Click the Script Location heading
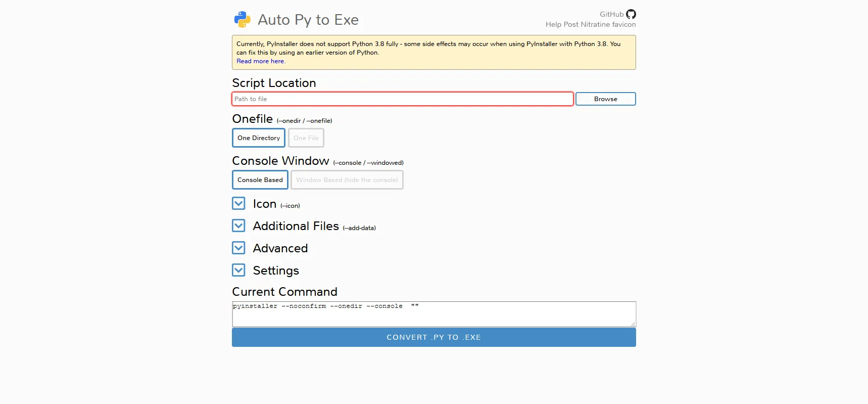This screenshot has height=404, width=868. coord(274,83)
